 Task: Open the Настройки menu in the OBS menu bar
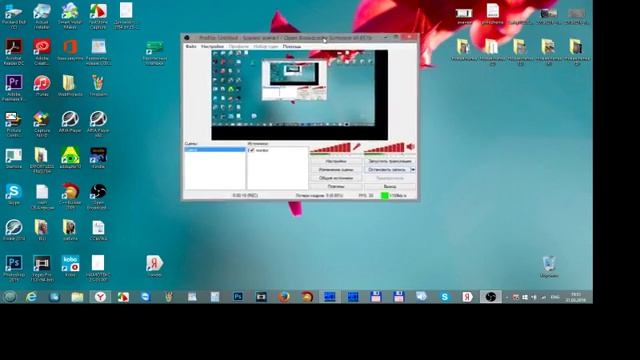click(x=212, y=47)
